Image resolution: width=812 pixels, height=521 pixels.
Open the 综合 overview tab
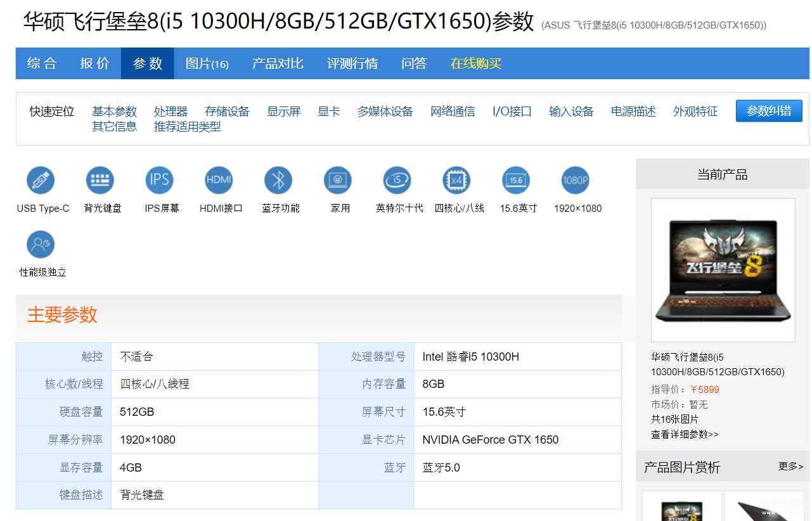coord(42,63)
